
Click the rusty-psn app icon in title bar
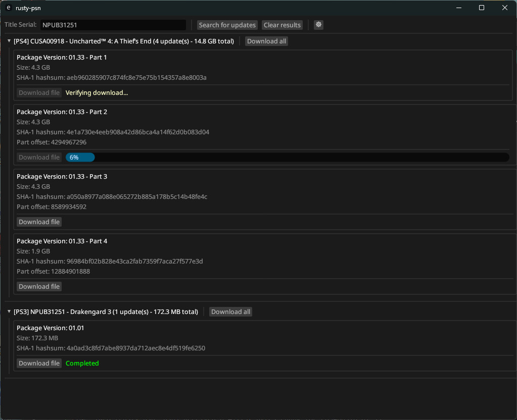[9, 8]
